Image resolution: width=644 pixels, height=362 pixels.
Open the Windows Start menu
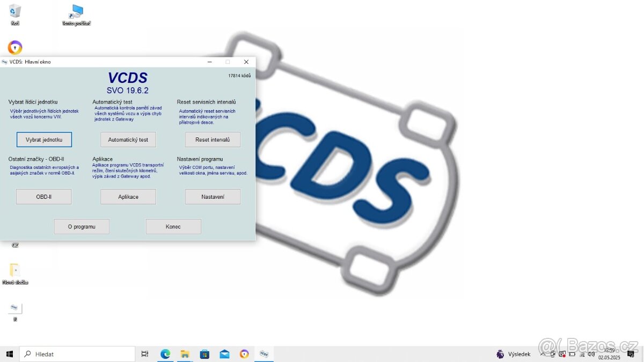9,354
